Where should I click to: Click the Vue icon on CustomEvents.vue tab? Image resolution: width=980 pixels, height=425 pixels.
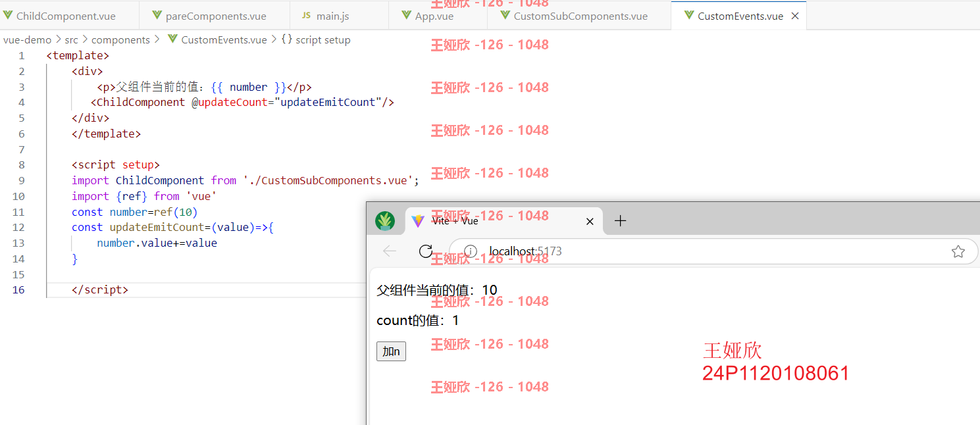pos(688,15)
